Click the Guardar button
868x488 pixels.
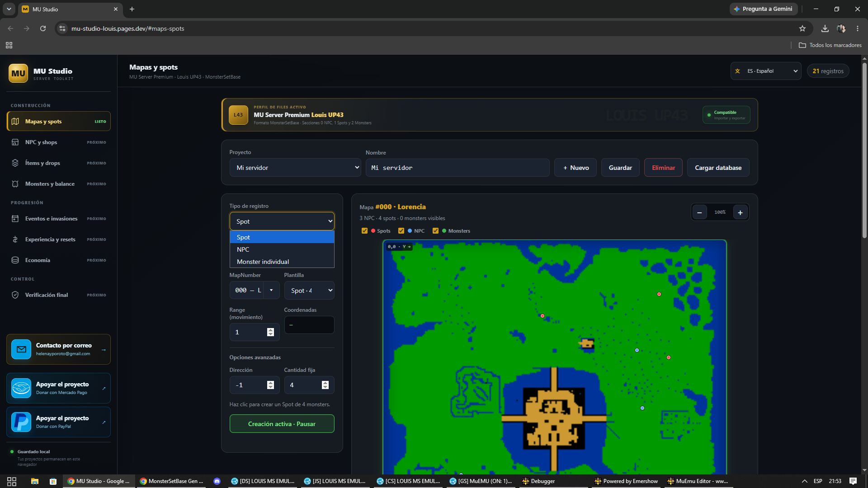coord(620,168)
